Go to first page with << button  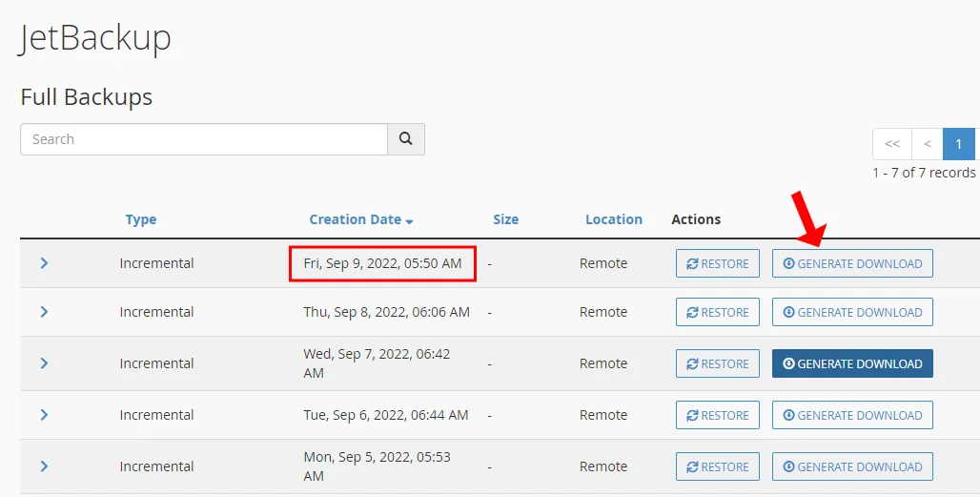[892, 144]
